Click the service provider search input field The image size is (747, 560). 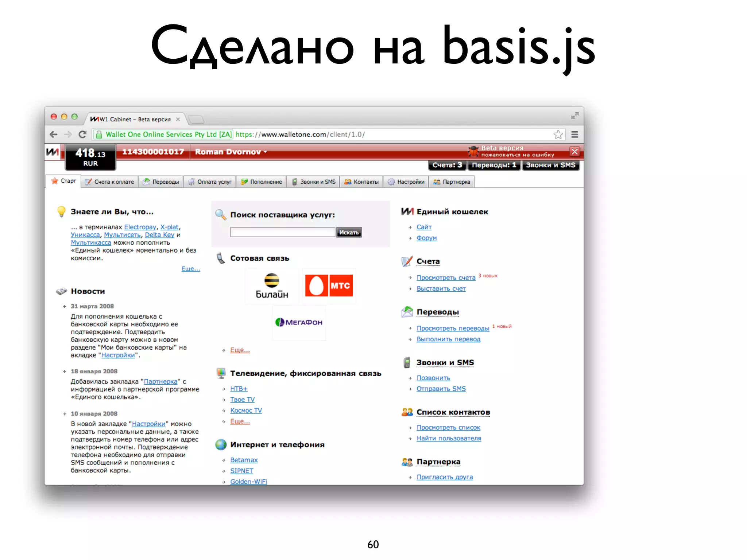tap(282, 232)
